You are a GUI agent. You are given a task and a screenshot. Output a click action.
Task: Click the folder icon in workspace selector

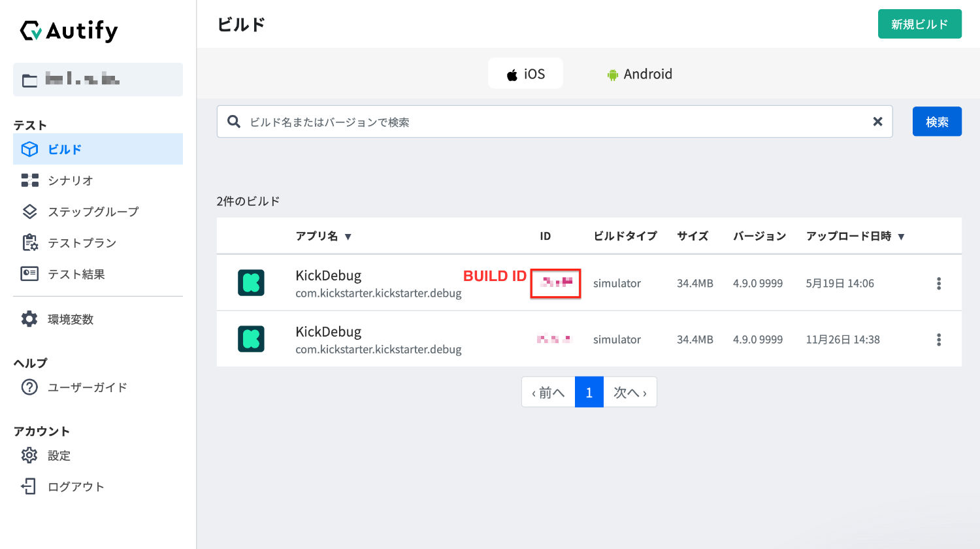[x=30, y=80]
